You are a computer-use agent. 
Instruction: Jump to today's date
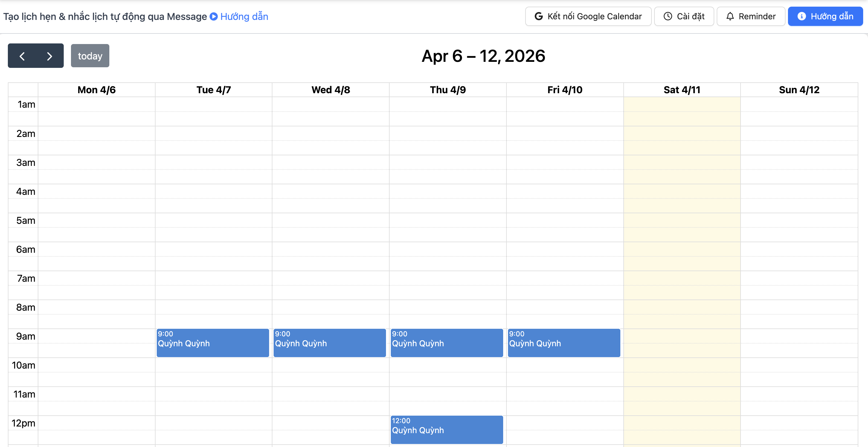coord(90,56)
